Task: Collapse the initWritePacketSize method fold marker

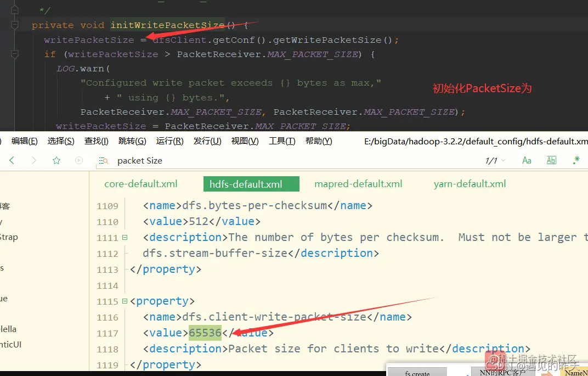Action: point(15,25)
